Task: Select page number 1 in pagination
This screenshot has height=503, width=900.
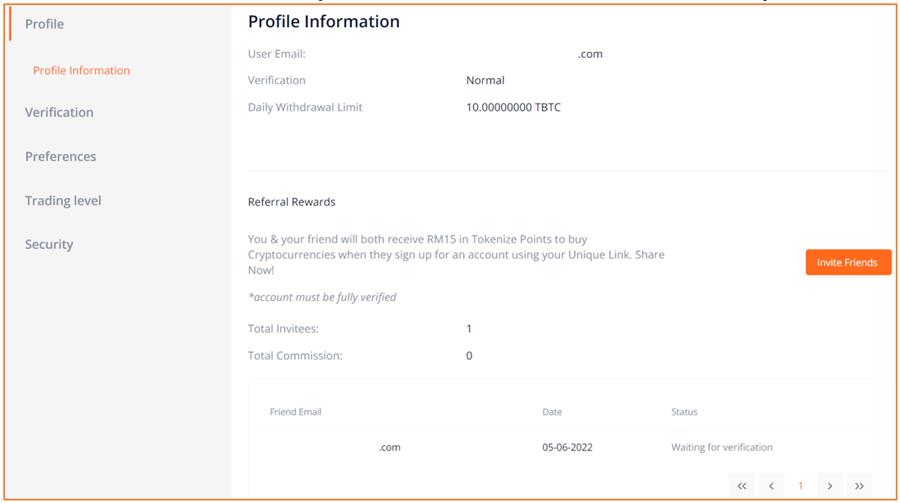Action: (x=801, y=486)
